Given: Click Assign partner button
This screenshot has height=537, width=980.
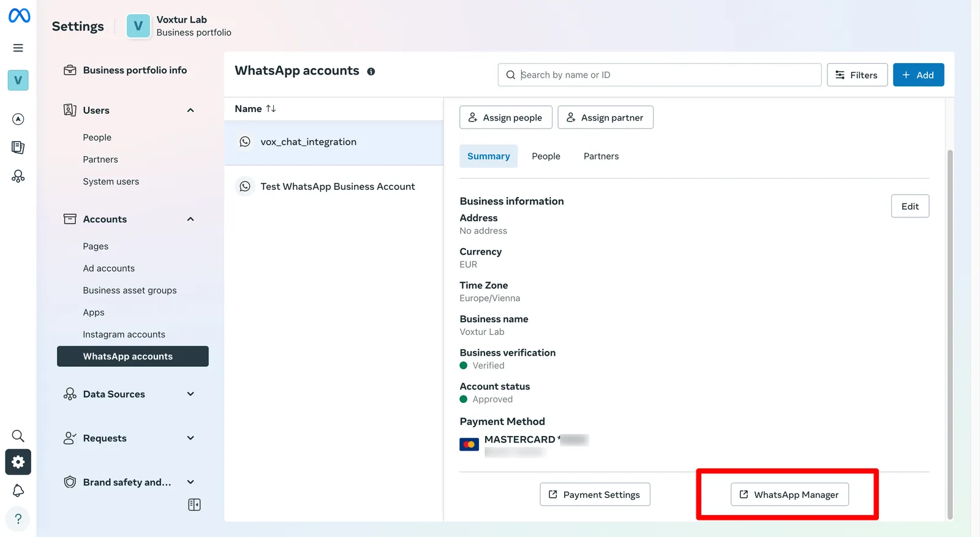Looking at the screenshot, I should click(x=606, y=118).
